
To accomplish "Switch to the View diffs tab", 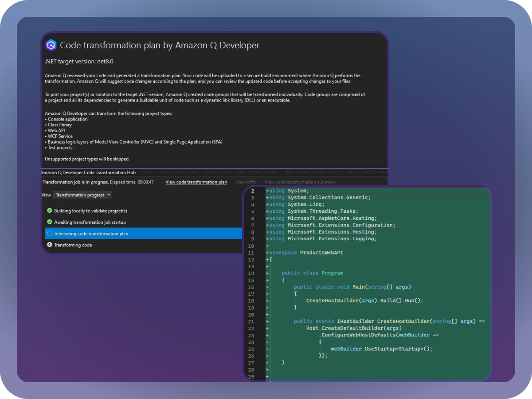I will click(246, 182).
